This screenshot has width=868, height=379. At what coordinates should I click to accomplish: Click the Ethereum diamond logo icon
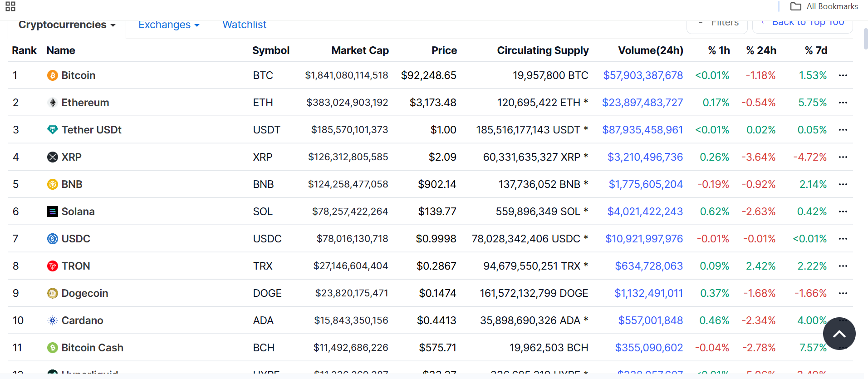point(53,103)
